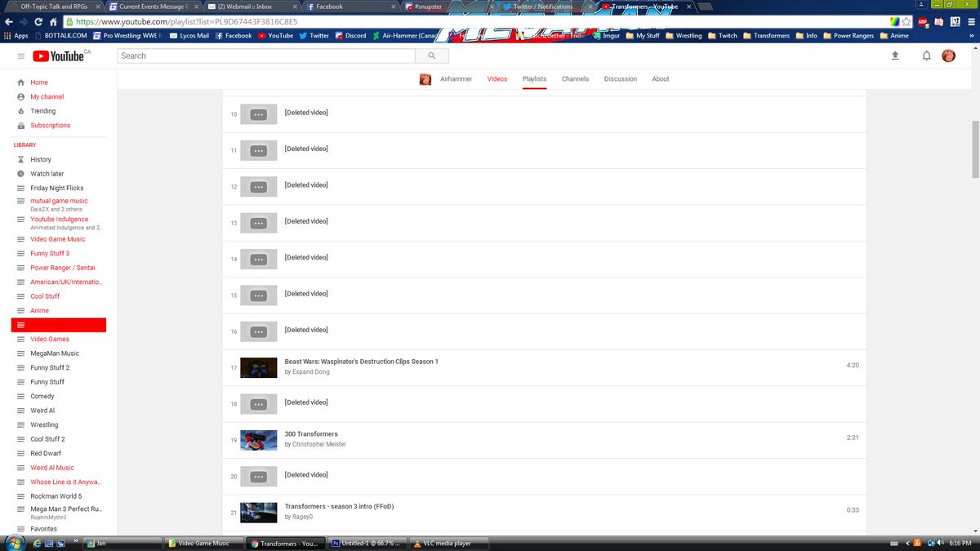The width and height of the screenshot is (980, 551).
Task: Expand the Twitch bookmarks folder
Action: [722, 36]
